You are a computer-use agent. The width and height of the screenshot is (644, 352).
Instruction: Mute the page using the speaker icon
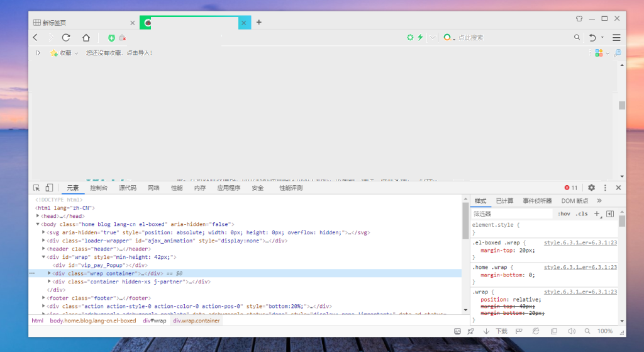572,331
